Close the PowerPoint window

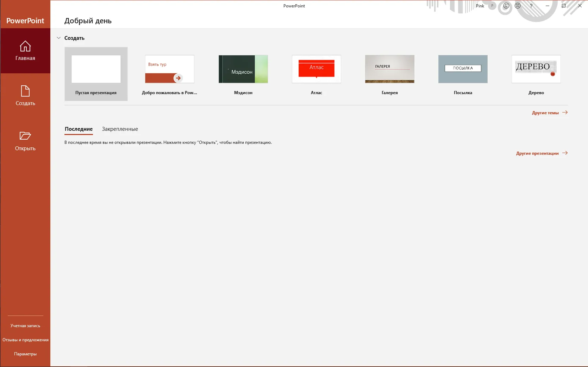pos(580,6)
